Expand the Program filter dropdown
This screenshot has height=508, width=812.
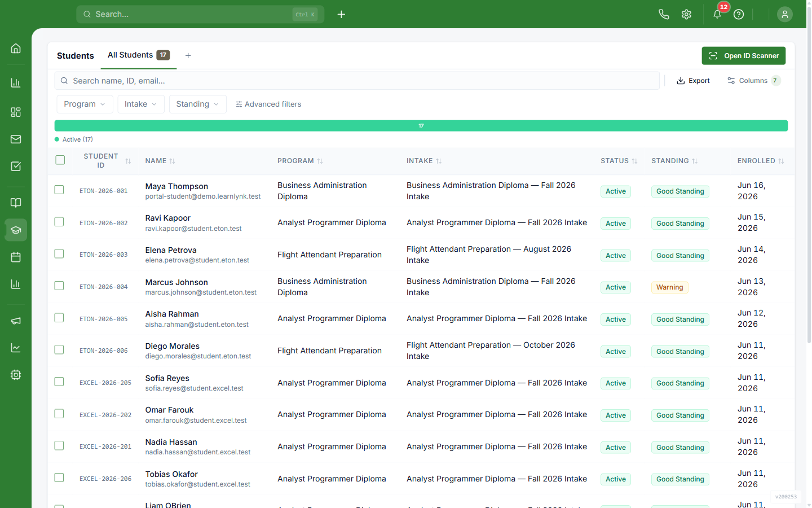click(85, 104)
